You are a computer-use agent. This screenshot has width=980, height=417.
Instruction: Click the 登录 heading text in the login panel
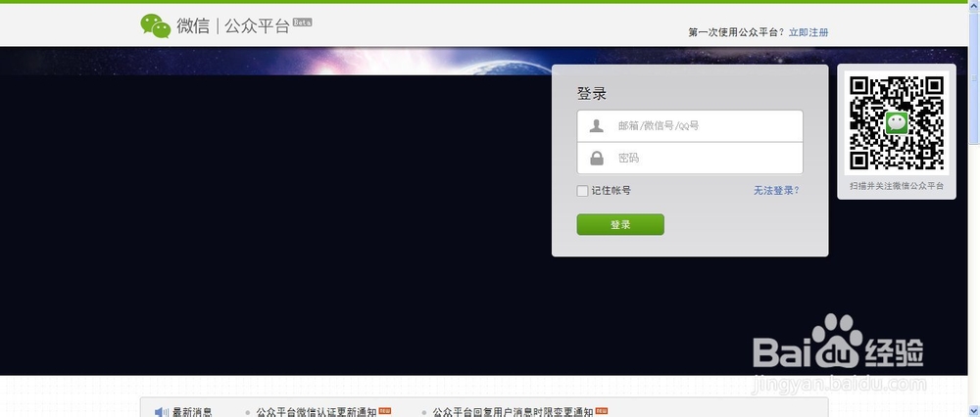tap(591, 94)
